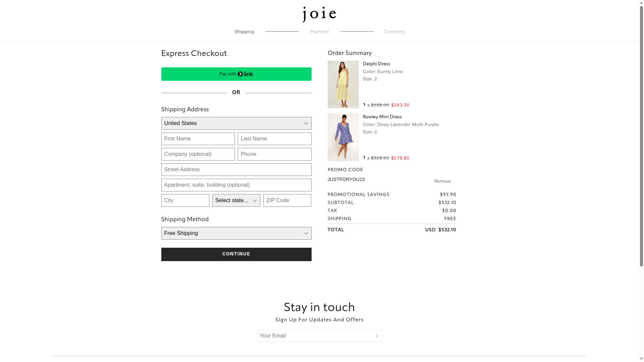Open the Rowley Mini Dress thumbnail
Viewport: 644px width, 362px height.
[343, 137]
